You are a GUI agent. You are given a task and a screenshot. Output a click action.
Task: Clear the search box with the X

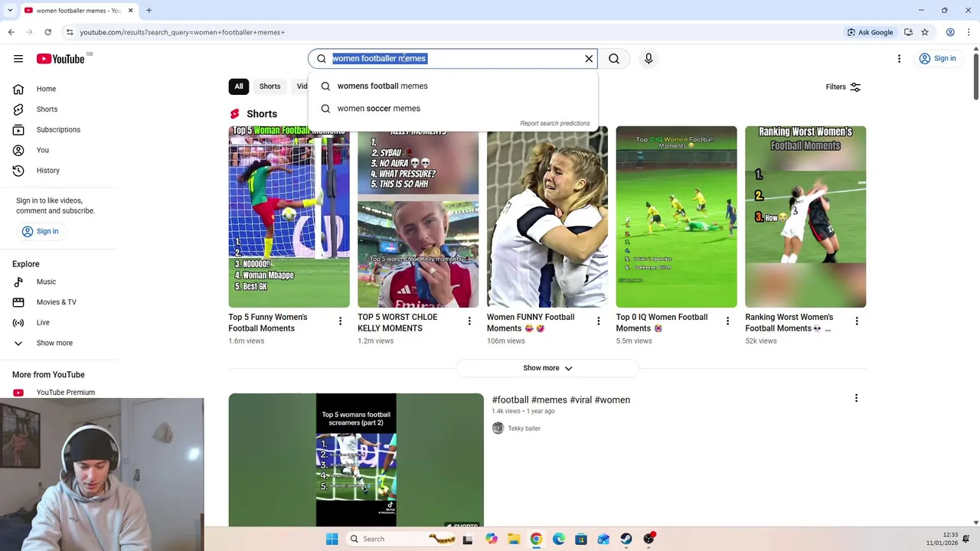pyautogui.click(x=589, y=58)
